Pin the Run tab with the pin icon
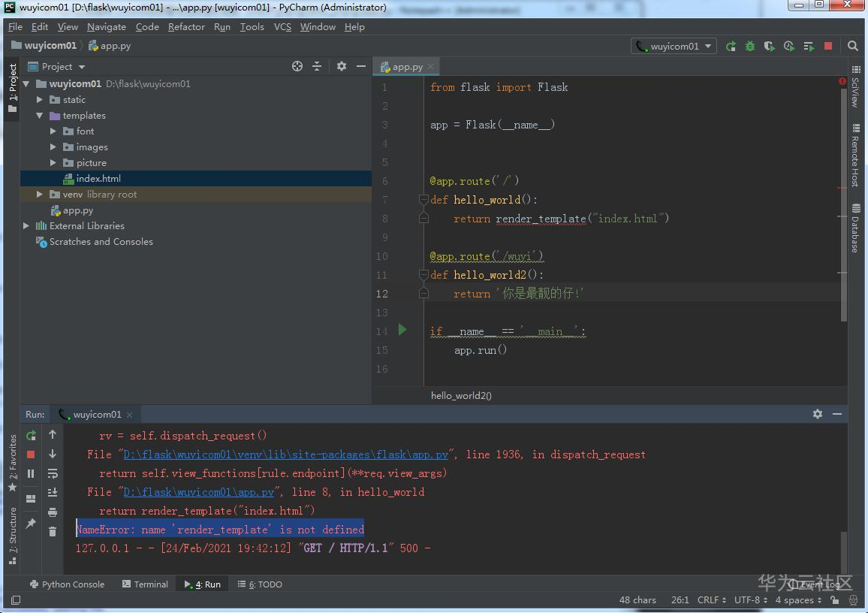The height and width of the screenshot is (613, 868). tap(31, 524)
